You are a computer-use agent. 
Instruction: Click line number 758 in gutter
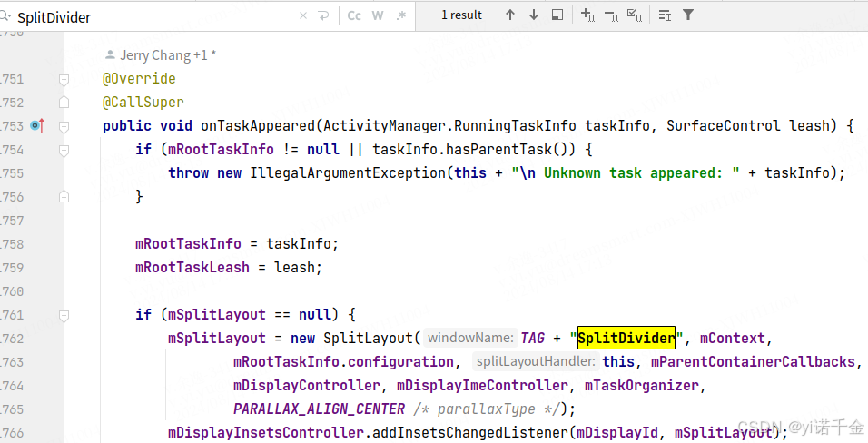(x=12, y=243)
